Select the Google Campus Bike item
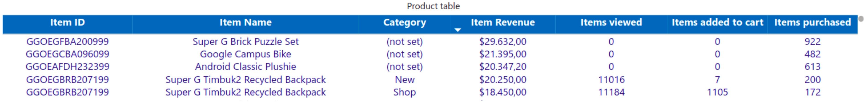Image resolution: width=868 pixels, height=104 pixels. (x=245, y=54)
